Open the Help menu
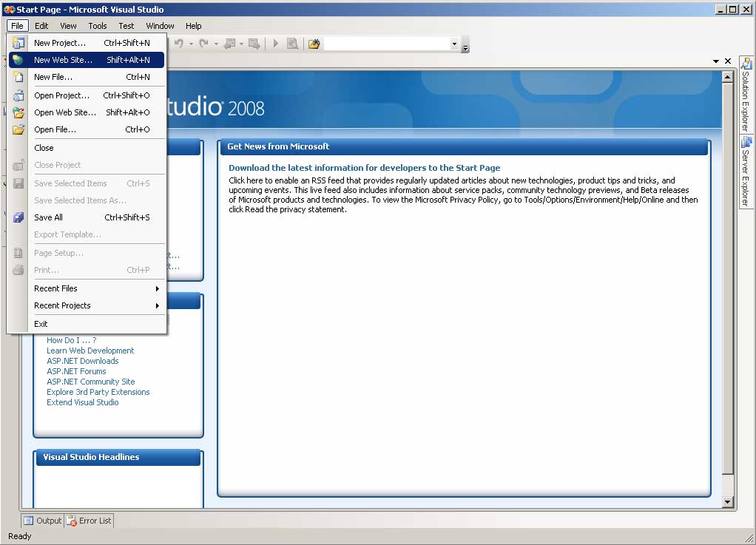 click(193, 26)
